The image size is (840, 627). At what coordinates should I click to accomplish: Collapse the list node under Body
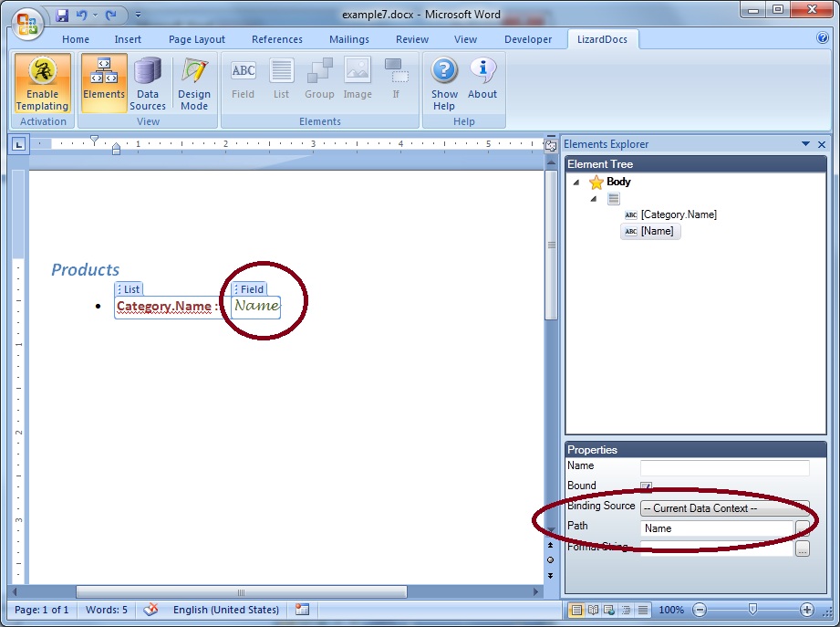coord(594,199)
